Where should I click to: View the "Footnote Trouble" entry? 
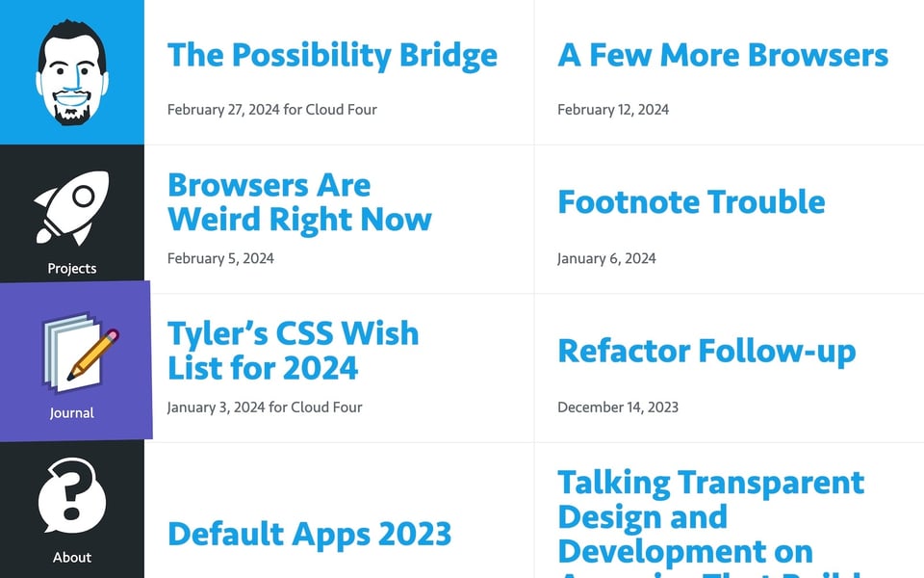click(x=691, y=202)
